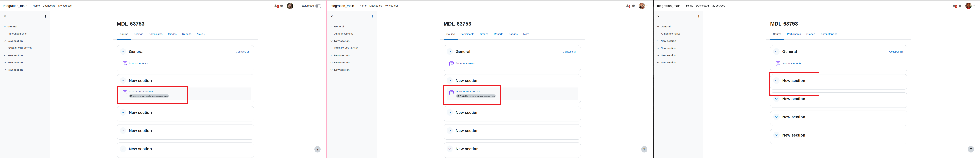Collapse General section chevron in middle pane content
Image resolution: width=980 pixels, height=158 pixels.
click(x=450, y=52)
